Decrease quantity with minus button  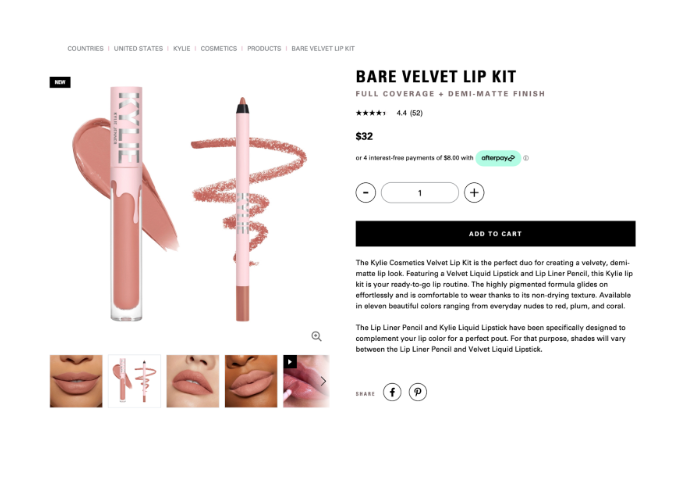(x=366, y=193)
